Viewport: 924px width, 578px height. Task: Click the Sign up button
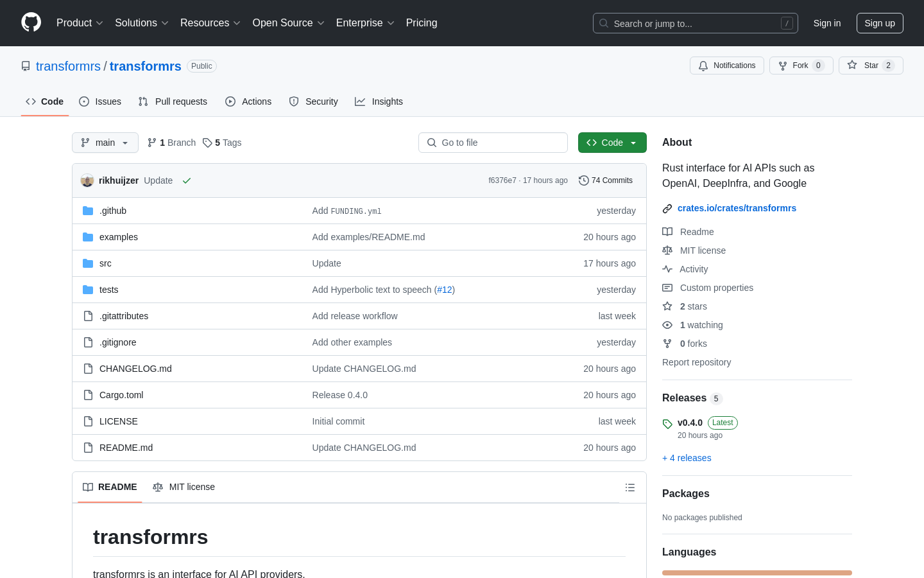[879, 23]
